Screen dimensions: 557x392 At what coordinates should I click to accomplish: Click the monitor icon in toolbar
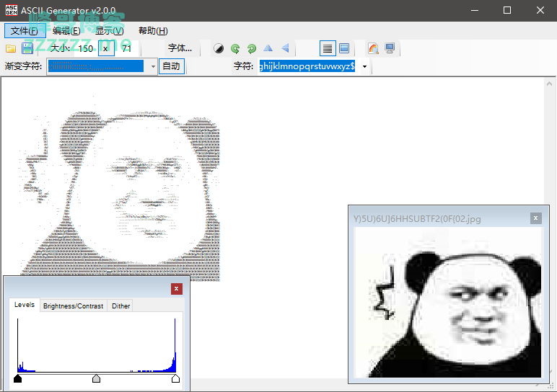click(390, 48)
